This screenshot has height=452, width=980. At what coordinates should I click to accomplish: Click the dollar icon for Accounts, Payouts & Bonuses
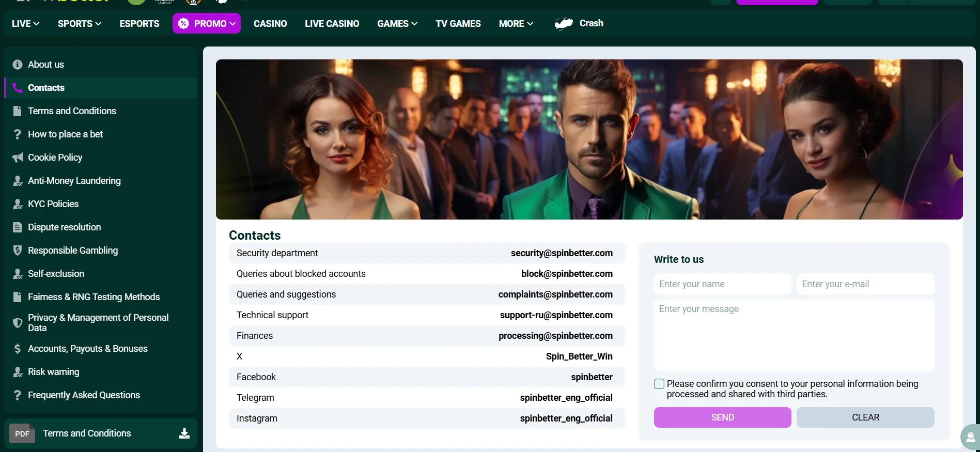[18, 349]
